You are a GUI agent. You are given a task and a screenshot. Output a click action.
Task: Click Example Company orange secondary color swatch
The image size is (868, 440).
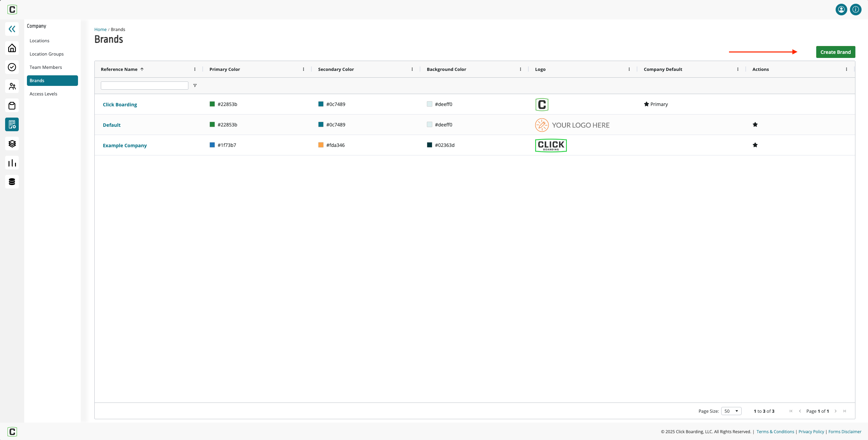(321, 145)
